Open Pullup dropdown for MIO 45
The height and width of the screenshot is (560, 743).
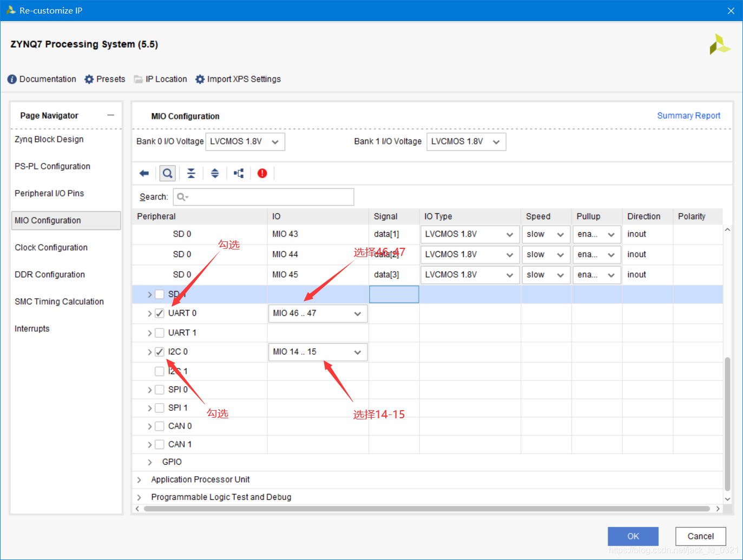[x=597, y=275]
